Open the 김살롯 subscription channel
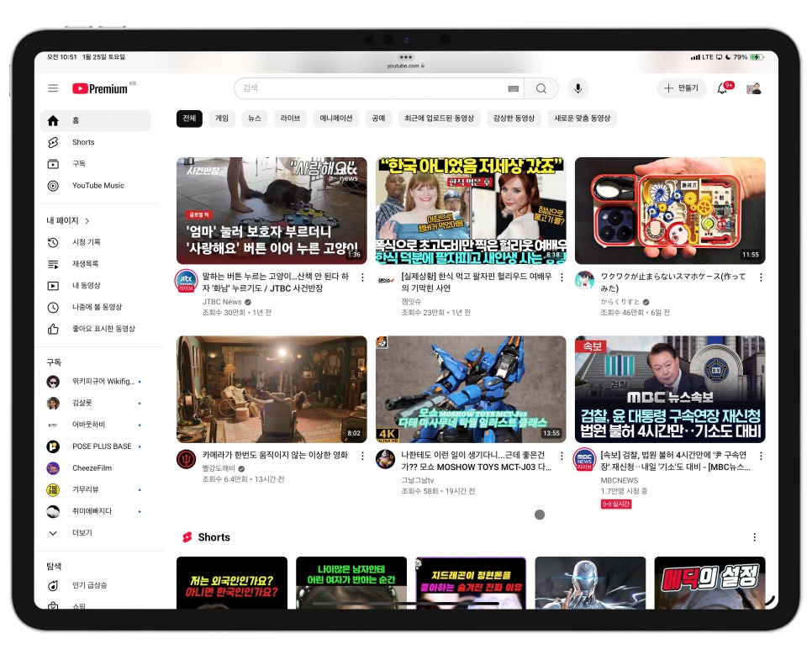Viewport: 812px width, 660px height. pos(95,403)
